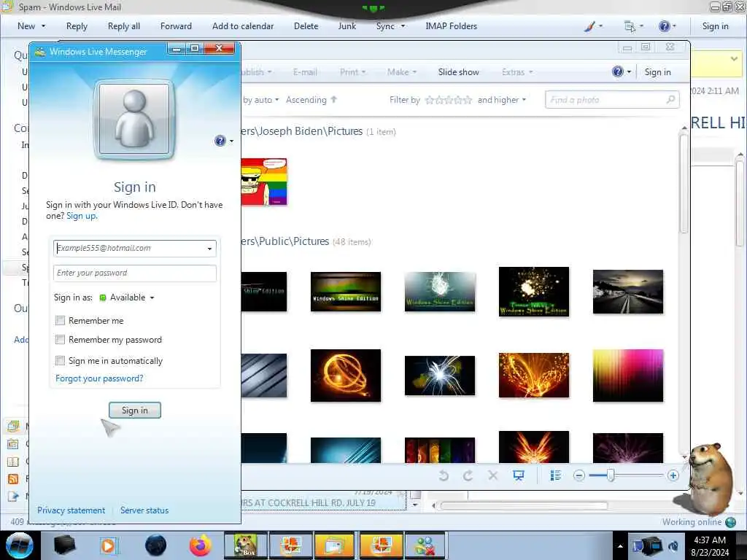The image size is (747, 560).
Task: Click the Windows Start orb
Action: tap(20, 545)
